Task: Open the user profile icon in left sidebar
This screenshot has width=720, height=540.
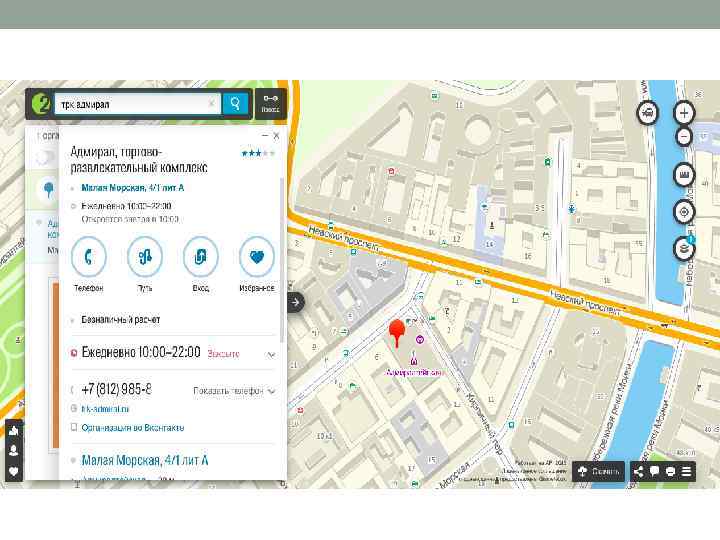Action: pyautogui.click(x=14, y=450)
